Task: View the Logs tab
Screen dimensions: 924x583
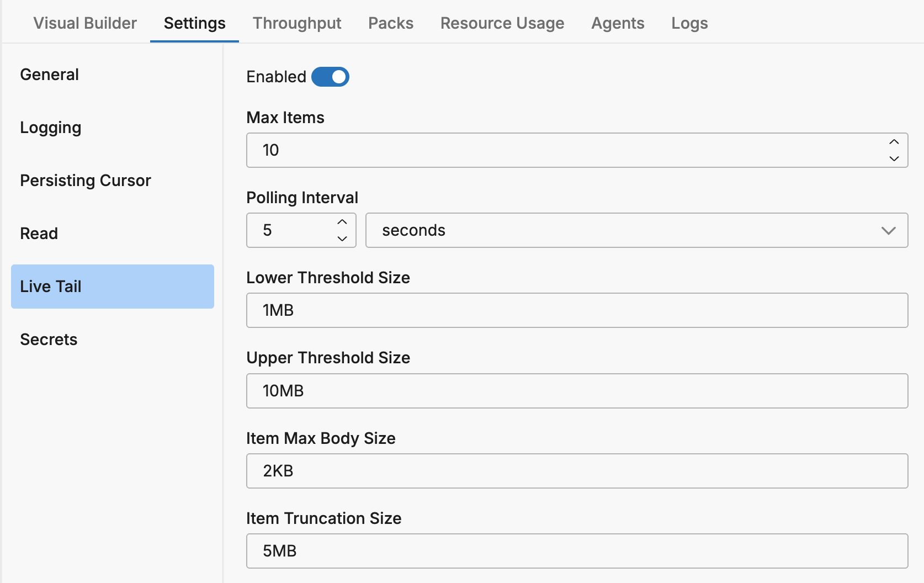Action: pyautogui.click(x=689, y=23)
